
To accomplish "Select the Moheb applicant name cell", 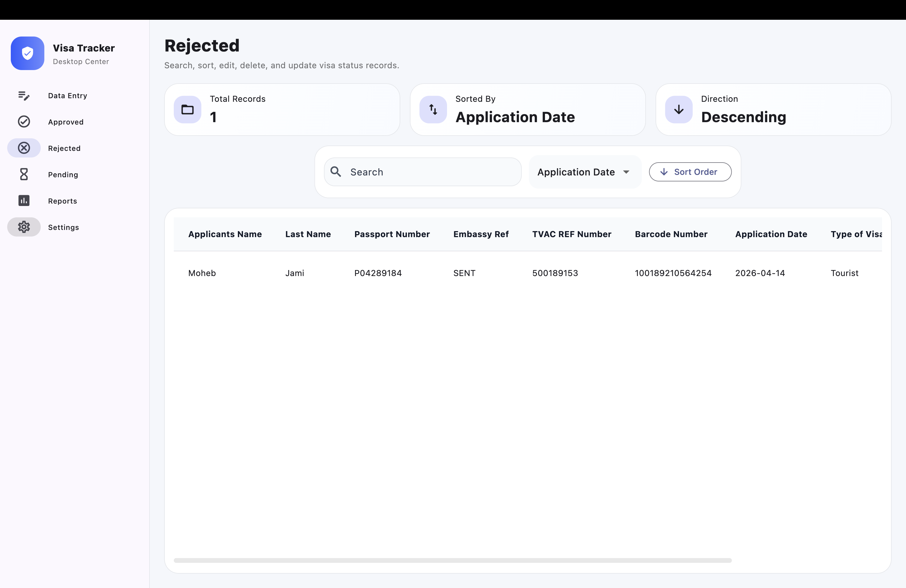I will point(202,273).
